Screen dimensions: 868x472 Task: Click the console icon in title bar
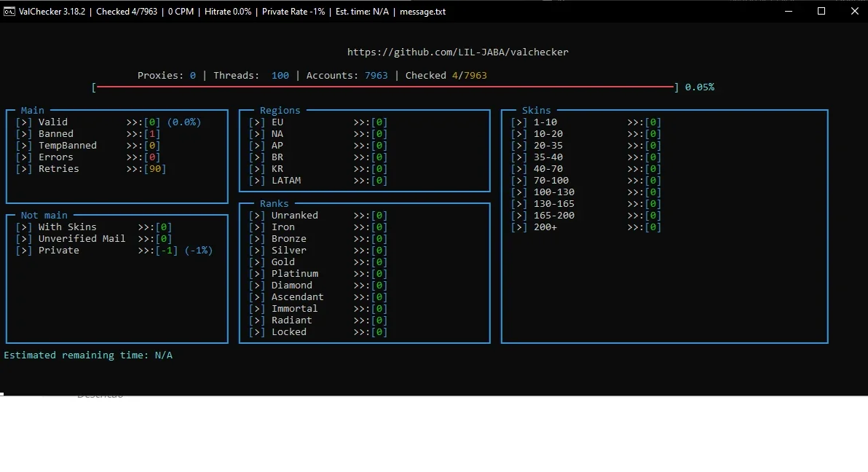point(9,12)
